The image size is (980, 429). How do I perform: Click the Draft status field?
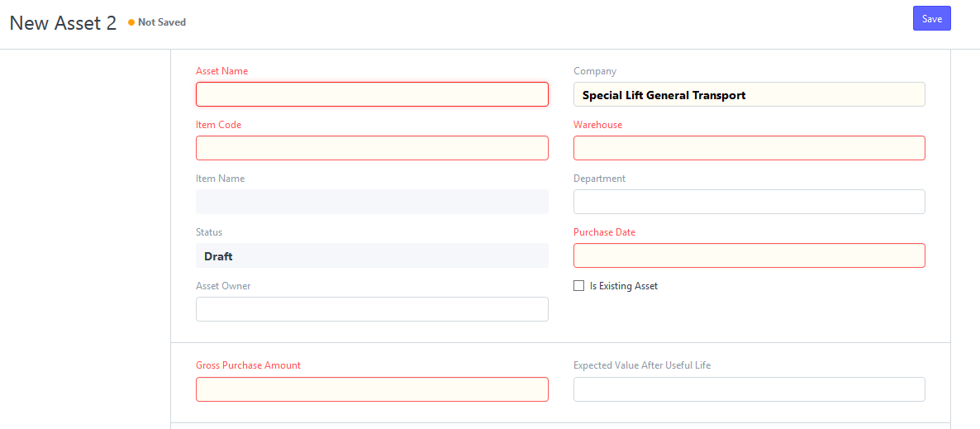(x=373, y=255)
